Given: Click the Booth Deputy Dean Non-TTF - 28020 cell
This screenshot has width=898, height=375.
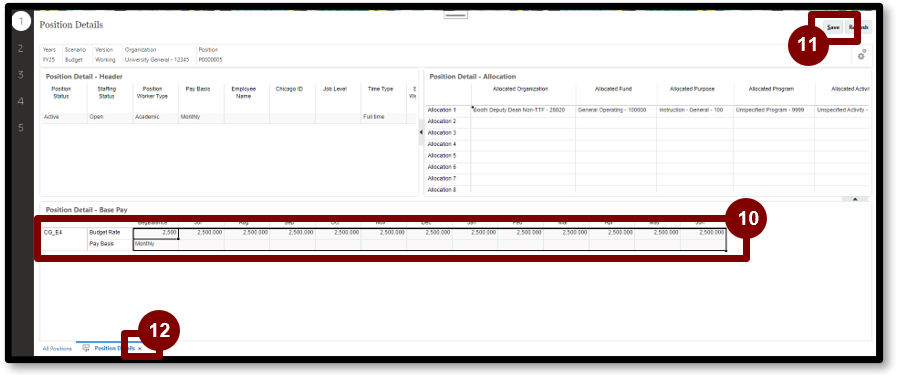Looking at the screenshot, I should click(523, 109).
